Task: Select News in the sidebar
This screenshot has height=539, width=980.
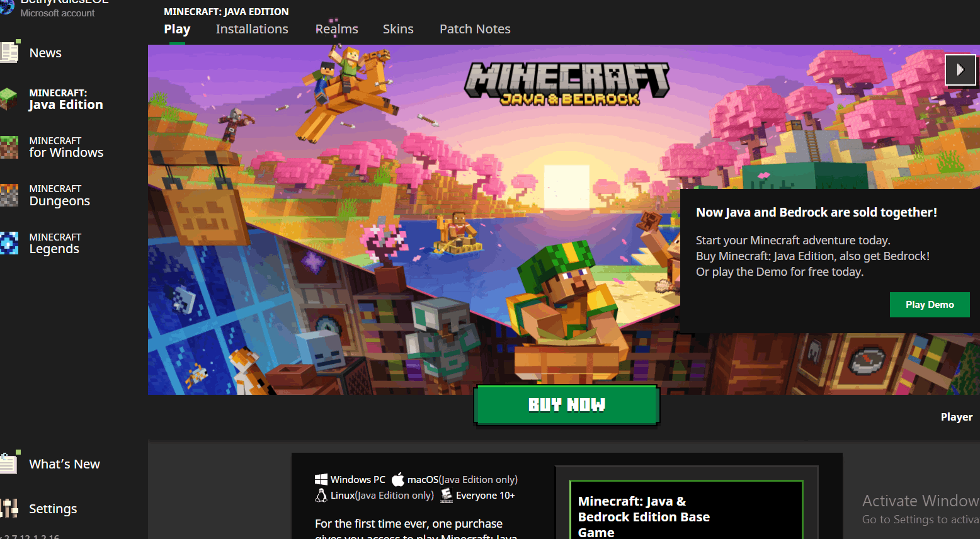Action: click(45, 53)
